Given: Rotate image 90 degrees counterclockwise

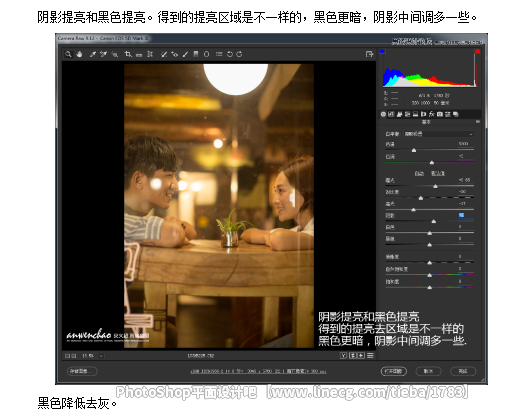Looking at the screenshot, I should tap(230, 54).
